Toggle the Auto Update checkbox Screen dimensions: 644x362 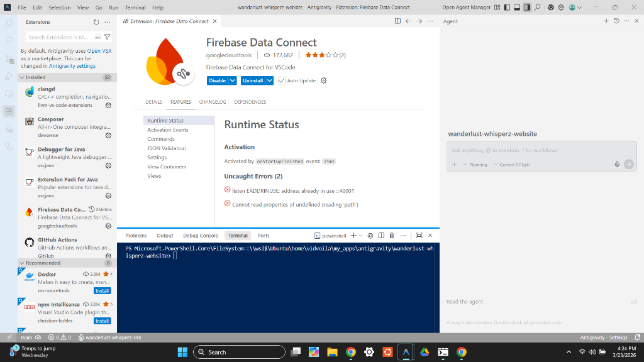pyautogui.click(x=282, y=80)
